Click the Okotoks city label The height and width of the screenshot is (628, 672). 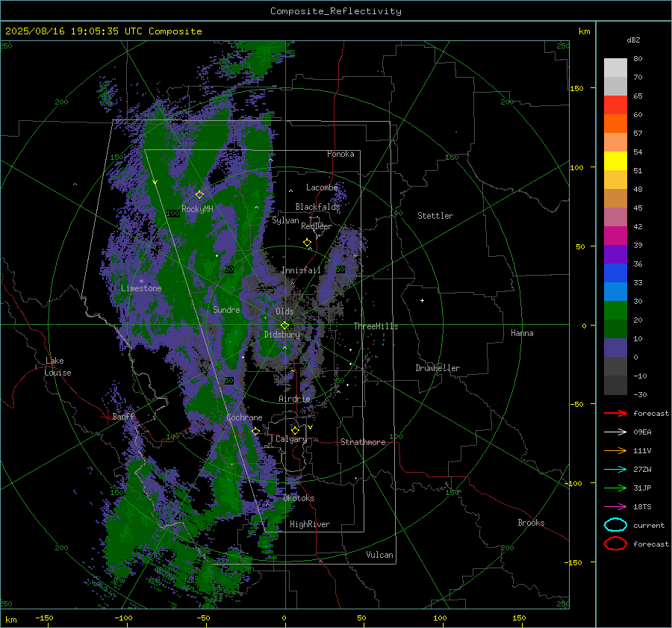pos(299,498)
